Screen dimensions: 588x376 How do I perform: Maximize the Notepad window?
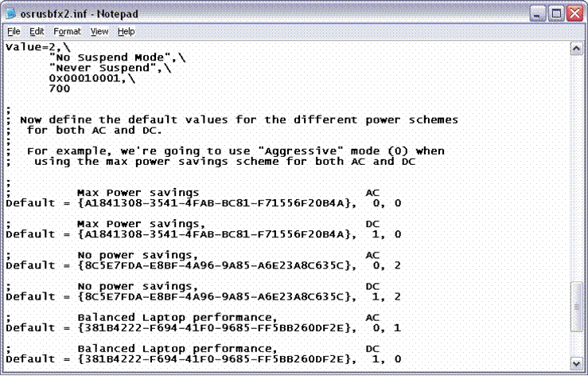(555, 12)
